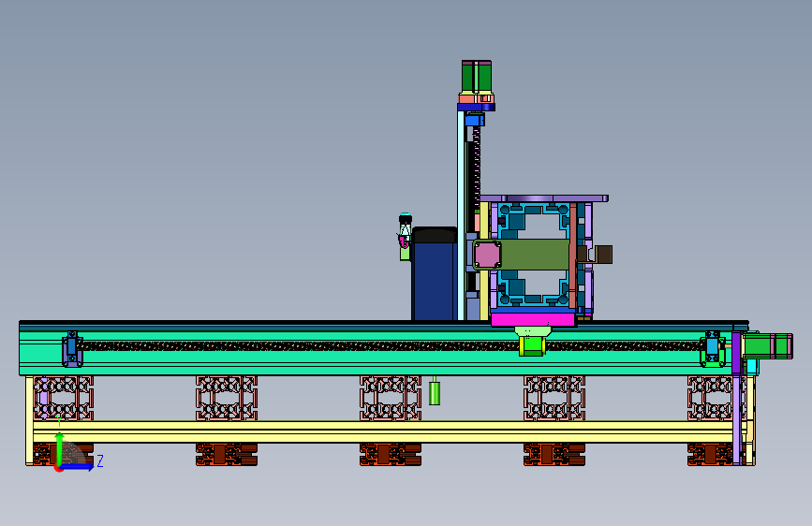Screen dimensions: 812x526
Task: Pick the purple top plate above the carriage
Action: (544, 198)
